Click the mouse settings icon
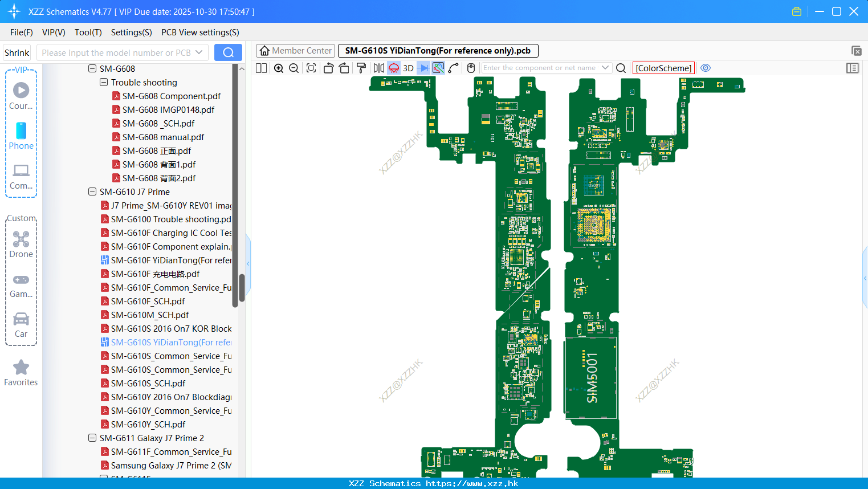 tap(471, 68)
